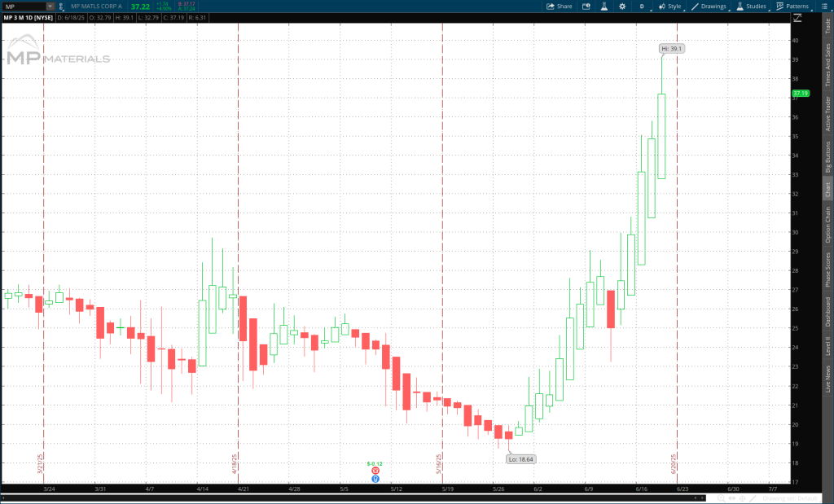834x504 pixels.
Task: Click the line drawing icon at bottom right
Action: point(753,498)
